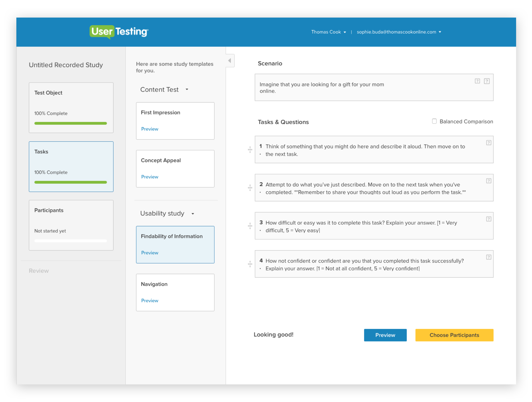Image resolution: width=532 pixels, height=402 pixels.
Task: Click the Tasks progress bar
Action: (71, 182)
